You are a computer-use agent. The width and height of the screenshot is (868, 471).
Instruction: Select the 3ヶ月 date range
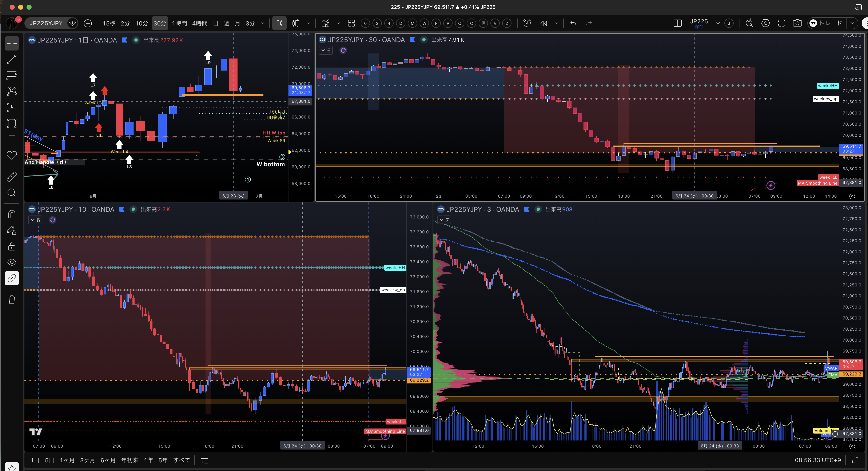click(87, 460)
